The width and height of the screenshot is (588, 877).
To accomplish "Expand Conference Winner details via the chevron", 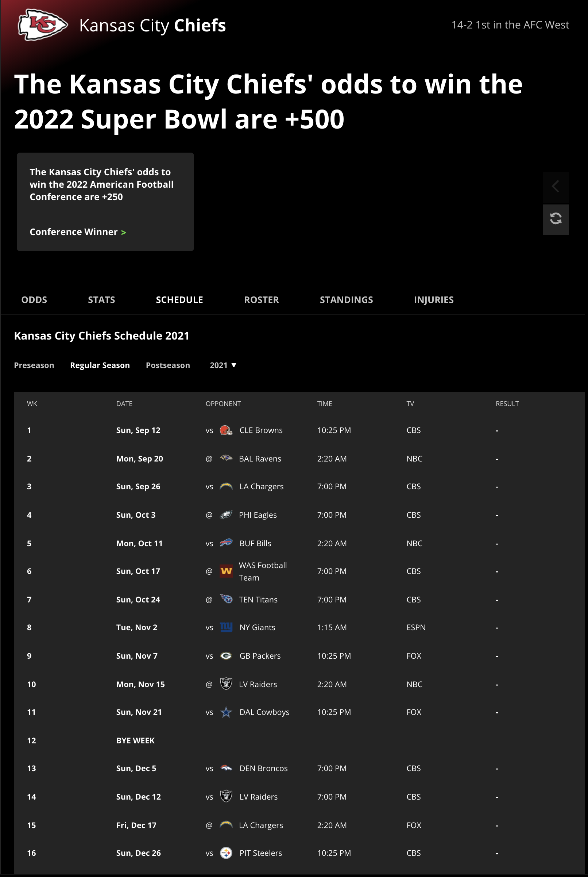I will pyautogui.click(x=124, y=232).
